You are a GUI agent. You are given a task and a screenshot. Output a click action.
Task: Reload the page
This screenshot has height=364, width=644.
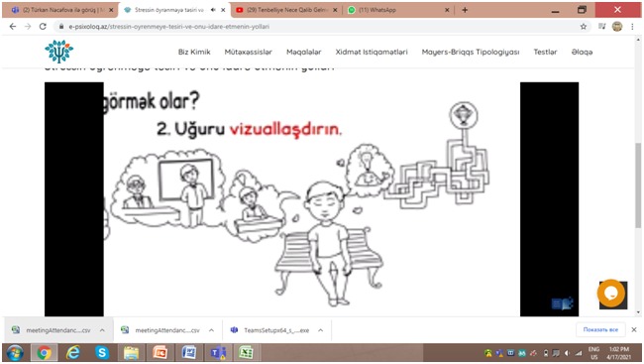coord(43,27)
